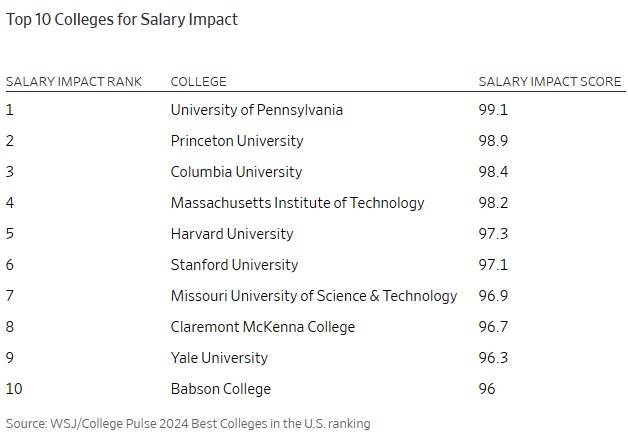Viewport: 628px width, 442px height.
Task: Click Yale University entry
Action: coord(219,358)
